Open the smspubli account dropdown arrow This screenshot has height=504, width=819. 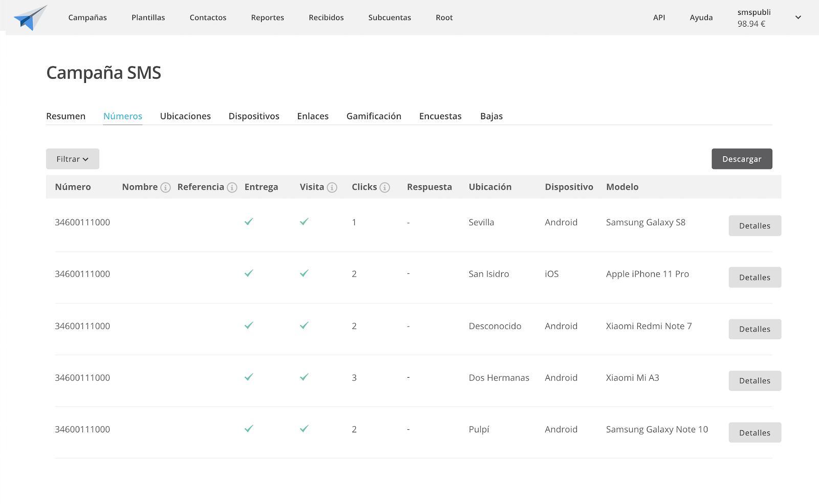click(798, 17)
